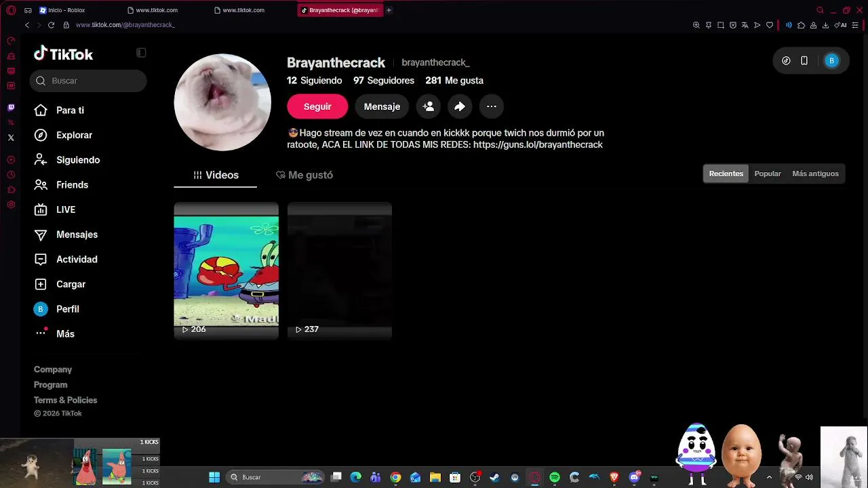Click the phone app icon at top right
The height and width of the screenshot is (488, 868).
[804, 60]
